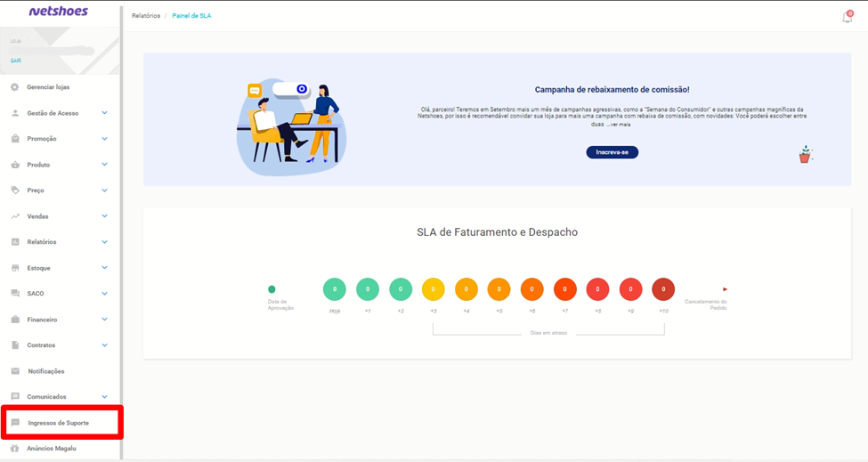The width and height of the screenshot is (868, 462).
Task: Click the Relatórios breadcrumb link
Action: pos(146,16)
